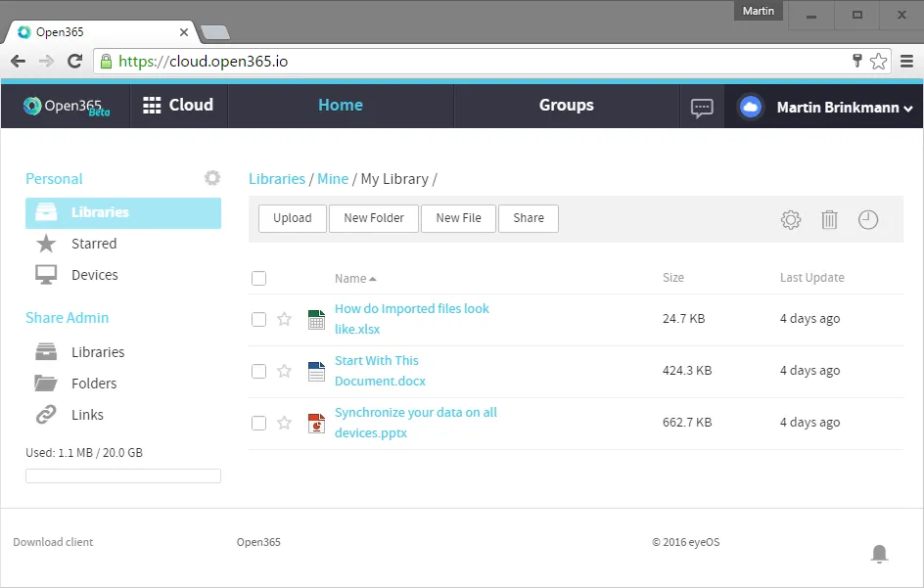Image resolution: width=924 pixels, height=588 pixels.
Task: Select the Links item under Share Admin
Action: click(x=87, y=414)
